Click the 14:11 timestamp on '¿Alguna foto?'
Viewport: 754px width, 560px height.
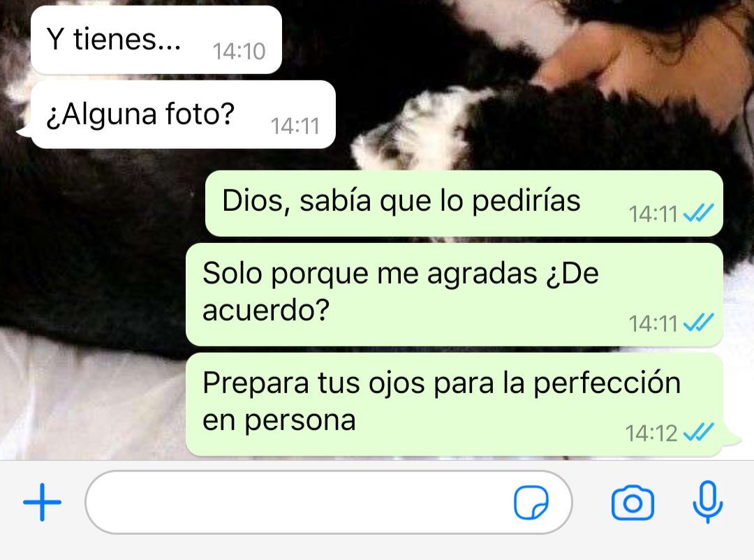[295, 126]
